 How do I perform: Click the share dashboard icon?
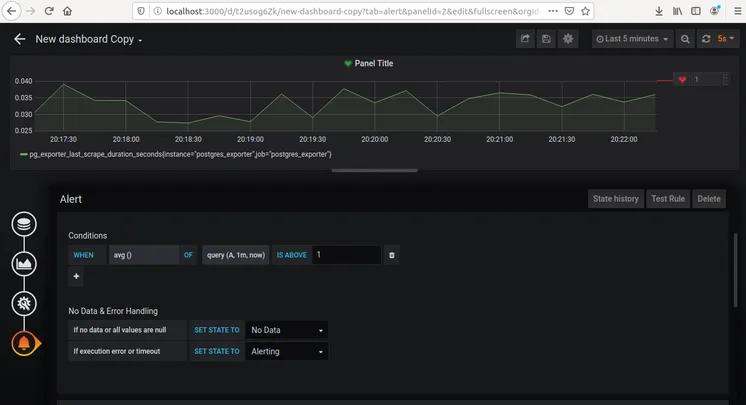coord(525,39)
